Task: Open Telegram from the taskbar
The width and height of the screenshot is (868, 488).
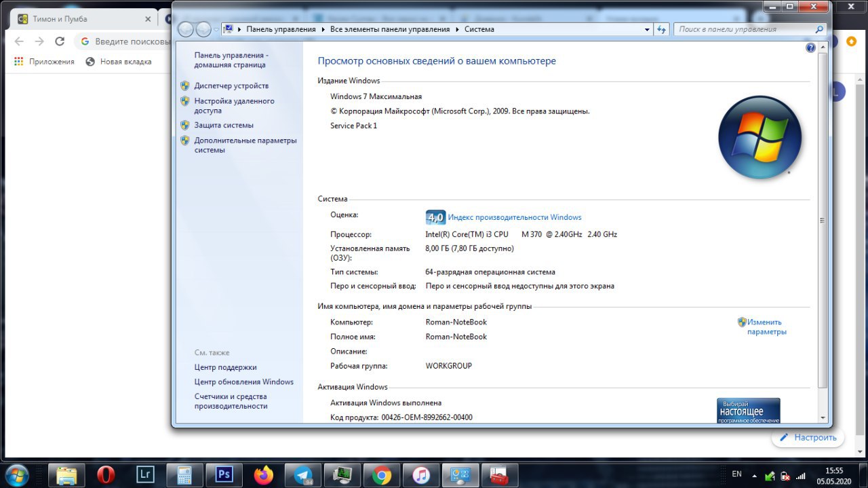Action: (x=302, y=474)
